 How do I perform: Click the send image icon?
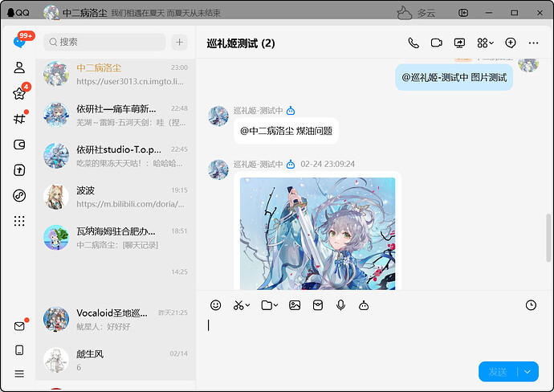pyautogui.click(x=295, y=305)
